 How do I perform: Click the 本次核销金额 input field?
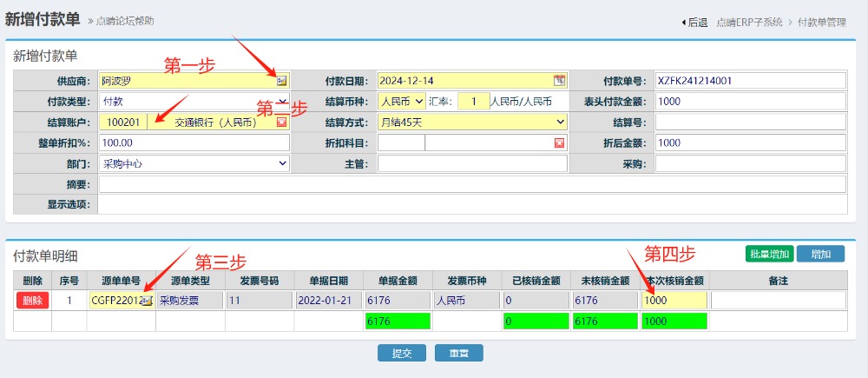[x=674, y=301]
